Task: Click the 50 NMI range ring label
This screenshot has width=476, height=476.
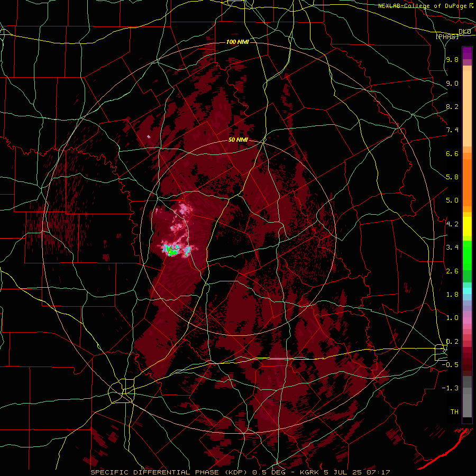Action: (x=238, y=140)
